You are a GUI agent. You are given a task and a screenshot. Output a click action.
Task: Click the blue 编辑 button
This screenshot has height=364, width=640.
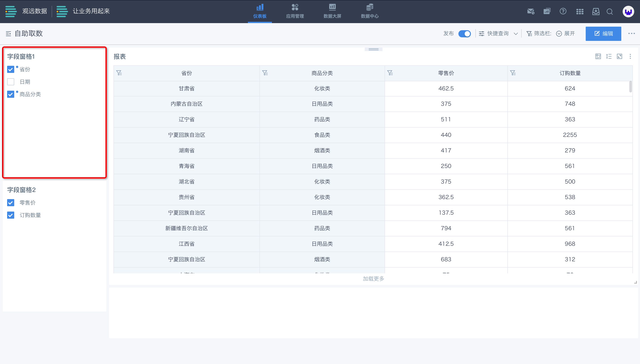(x=603, y=34)
